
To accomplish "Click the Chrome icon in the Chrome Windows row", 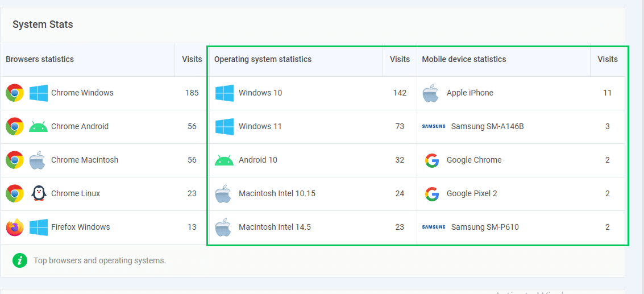I will click(x=15, y=93).
